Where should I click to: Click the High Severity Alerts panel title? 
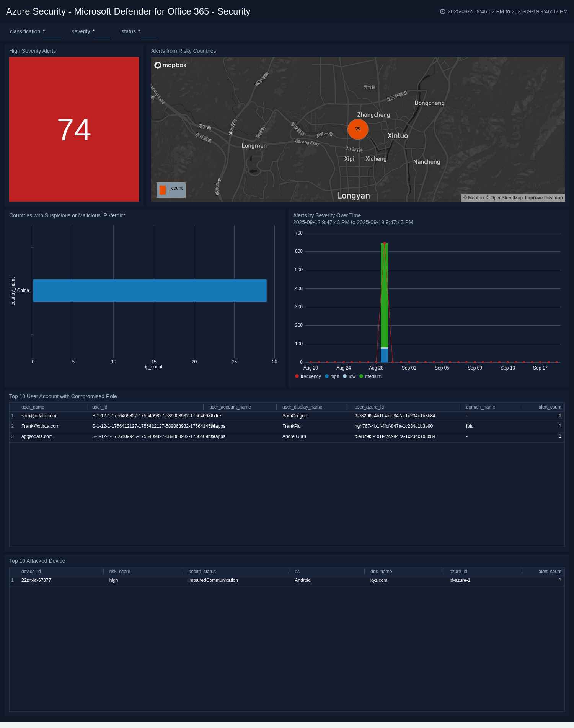tap(33, 51)
